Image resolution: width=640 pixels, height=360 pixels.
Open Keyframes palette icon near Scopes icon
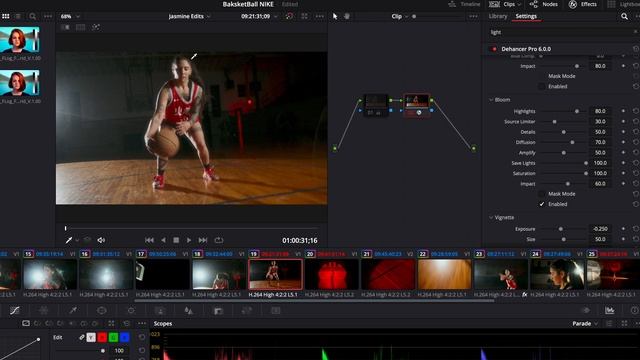coord(586,311)
